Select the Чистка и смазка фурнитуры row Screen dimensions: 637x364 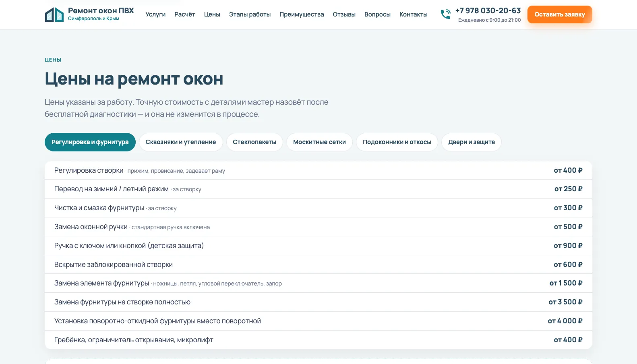pos(318,208)
